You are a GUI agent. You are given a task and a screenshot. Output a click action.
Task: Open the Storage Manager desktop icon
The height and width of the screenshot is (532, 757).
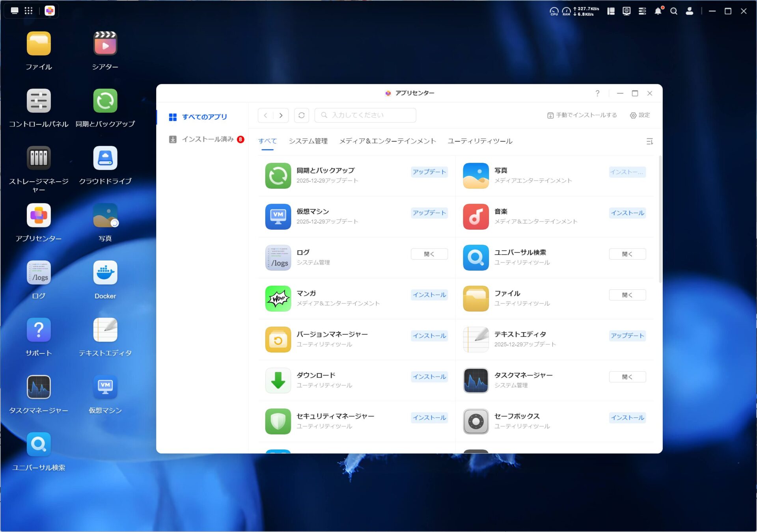click(39, 158)
